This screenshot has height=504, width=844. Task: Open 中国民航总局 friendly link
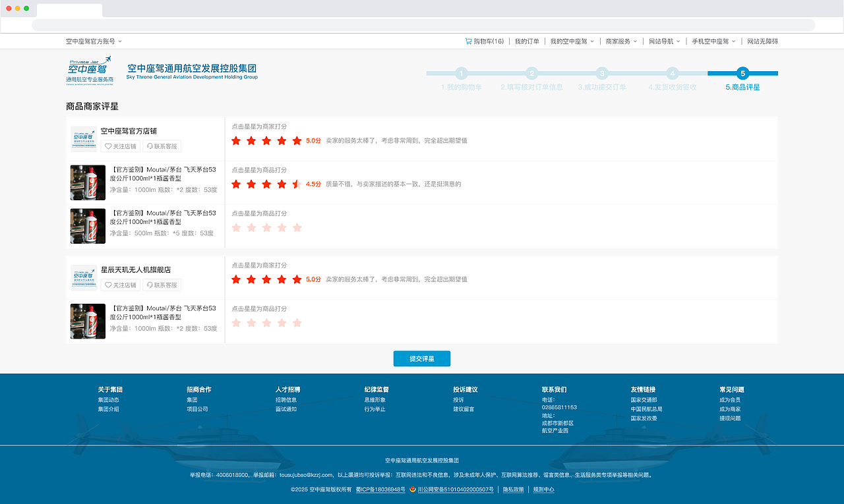[x=647, y=409]
